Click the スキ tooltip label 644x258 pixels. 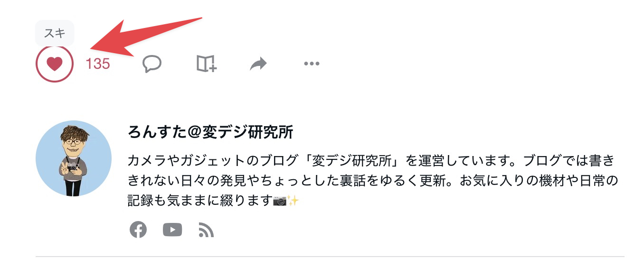click(55, 33)
